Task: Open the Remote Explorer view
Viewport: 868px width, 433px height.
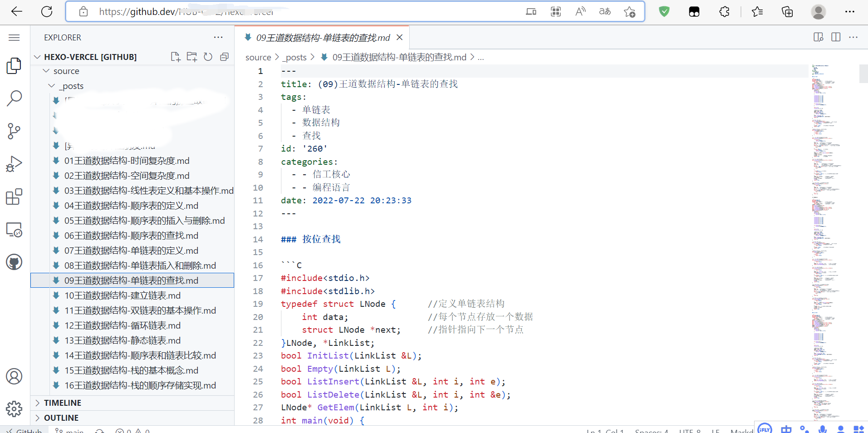Action: (14, 230)
